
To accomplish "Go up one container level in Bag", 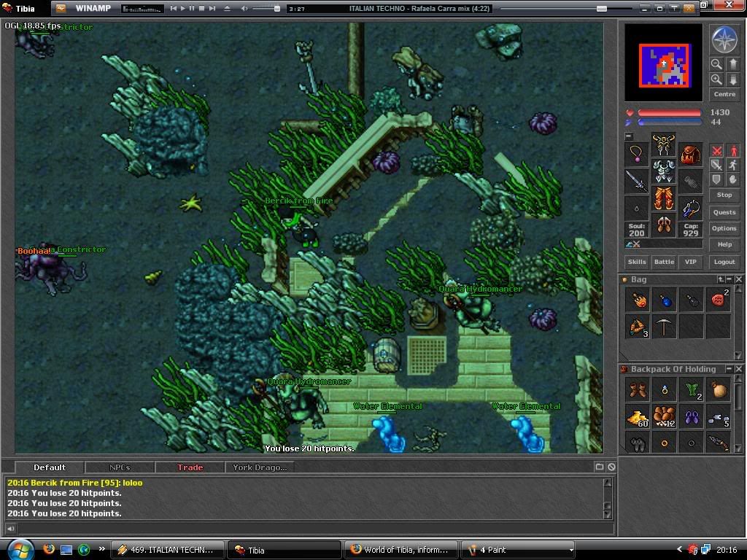I will [721, 279].
